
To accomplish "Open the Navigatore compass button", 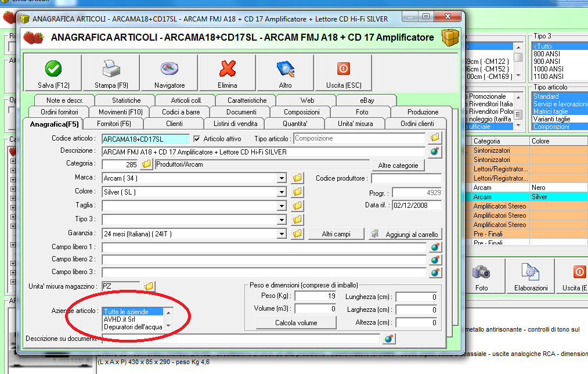I will (169, 73).
